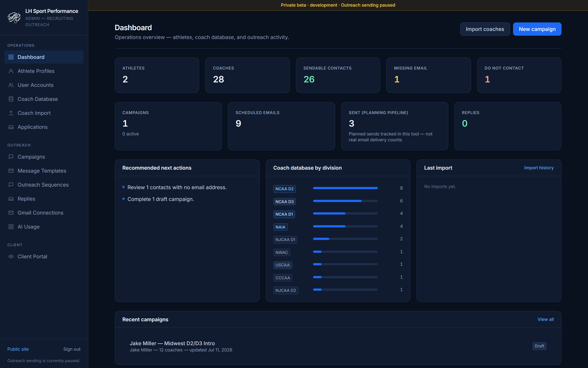Open Outreach Sequences
This screenshot has height=368, width=588.
[44, 185]
